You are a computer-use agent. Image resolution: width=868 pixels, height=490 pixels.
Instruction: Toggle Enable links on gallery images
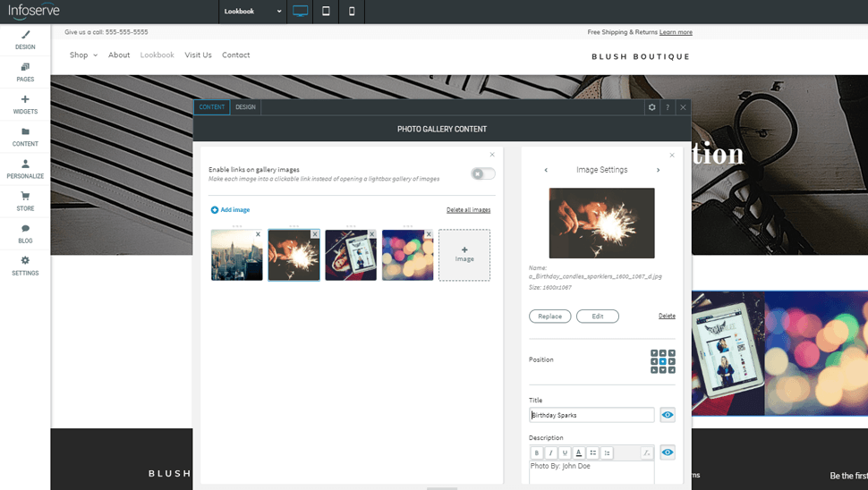(482, 173)
